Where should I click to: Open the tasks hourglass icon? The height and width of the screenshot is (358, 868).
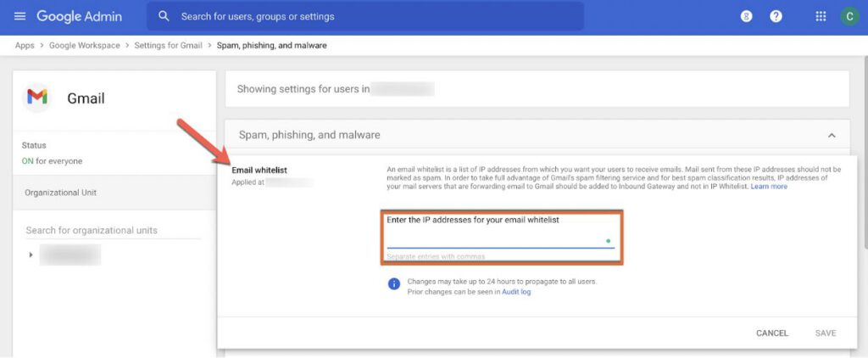point(746,16)
